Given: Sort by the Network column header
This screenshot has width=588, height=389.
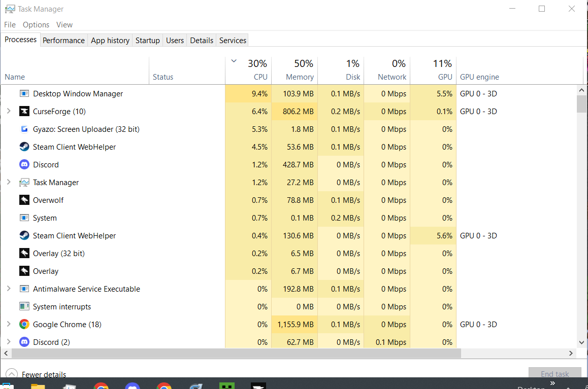Looking at the screenshot, I should click(387, 71).
